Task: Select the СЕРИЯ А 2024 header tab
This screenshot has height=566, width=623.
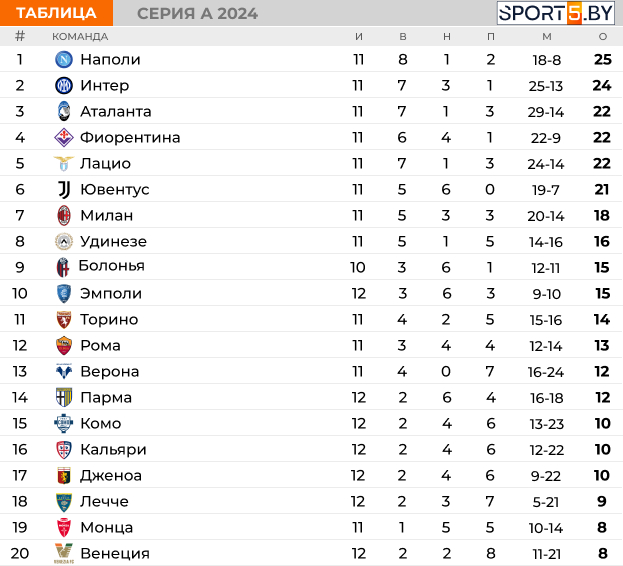Action: click(197, 14)
